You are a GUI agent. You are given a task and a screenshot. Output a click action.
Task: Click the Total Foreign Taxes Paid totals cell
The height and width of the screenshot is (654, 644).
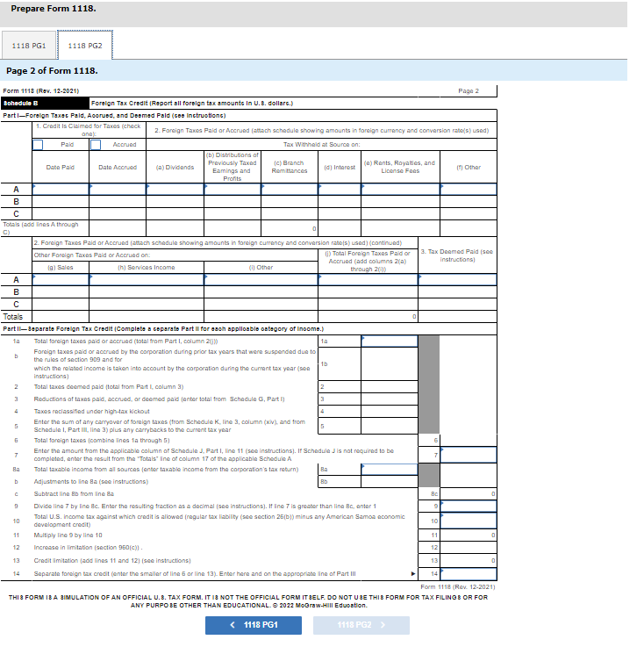pos(368,317)
